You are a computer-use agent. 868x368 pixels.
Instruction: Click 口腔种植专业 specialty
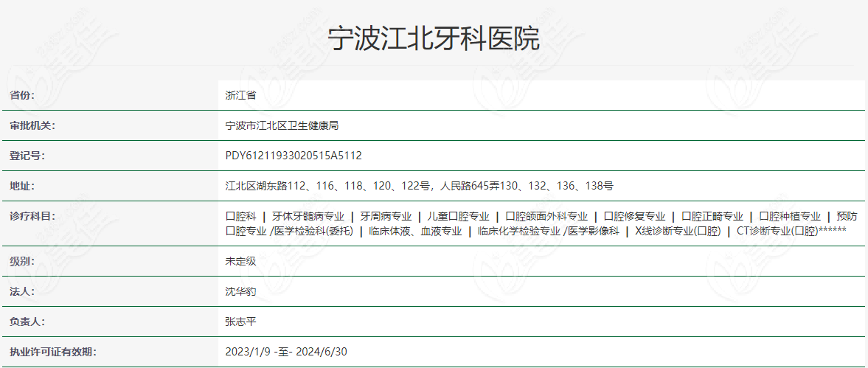[x=789, y=216]
